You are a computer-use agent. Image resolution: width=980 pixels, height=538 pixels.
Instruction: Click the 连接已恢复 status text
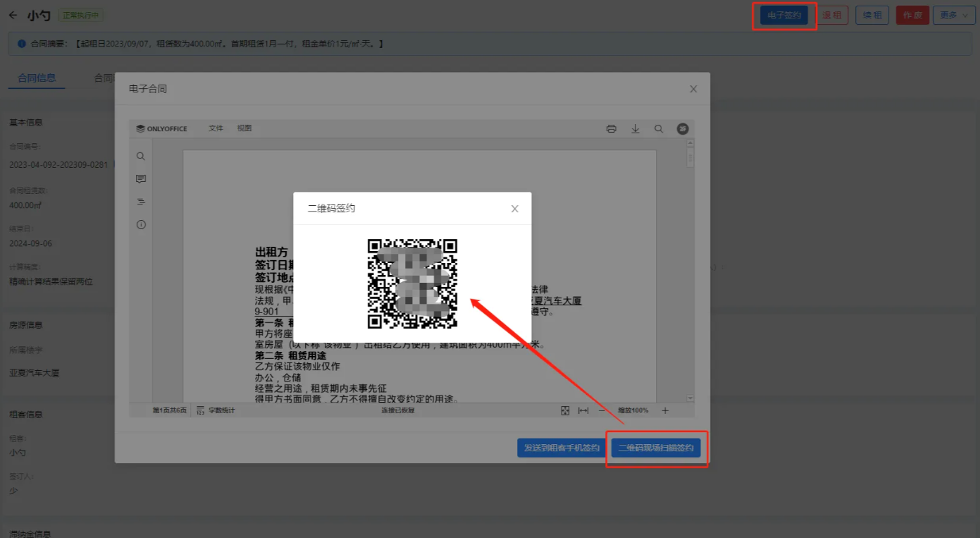398,410
